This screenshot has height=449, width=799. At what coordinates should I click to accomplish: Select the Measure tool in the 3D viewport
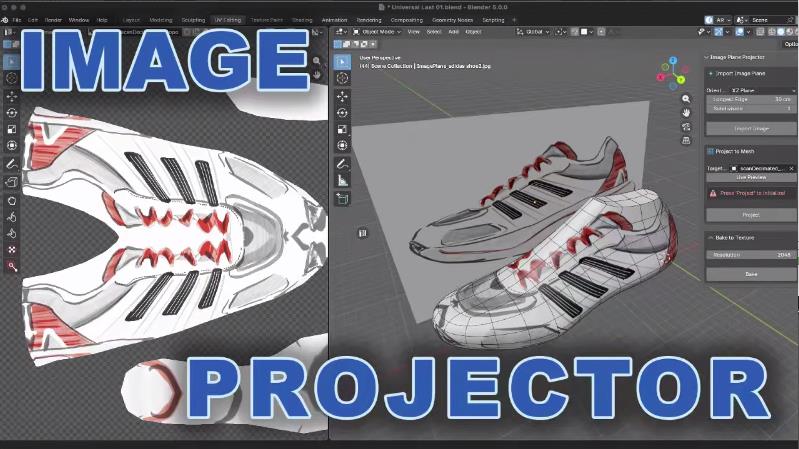coord(342,180)
